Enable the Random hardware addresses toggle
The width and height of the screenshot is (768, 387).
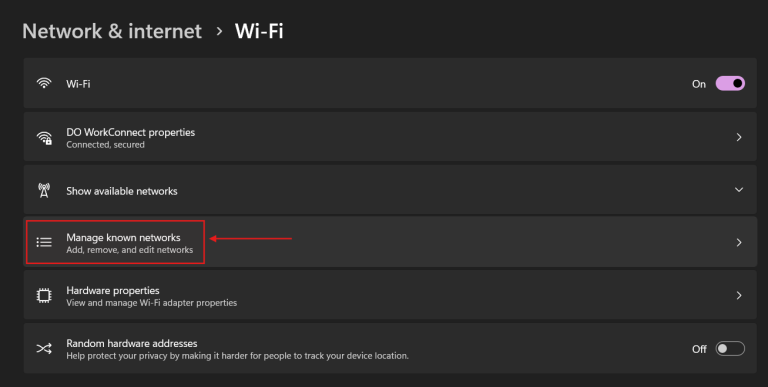click(730, 349)
